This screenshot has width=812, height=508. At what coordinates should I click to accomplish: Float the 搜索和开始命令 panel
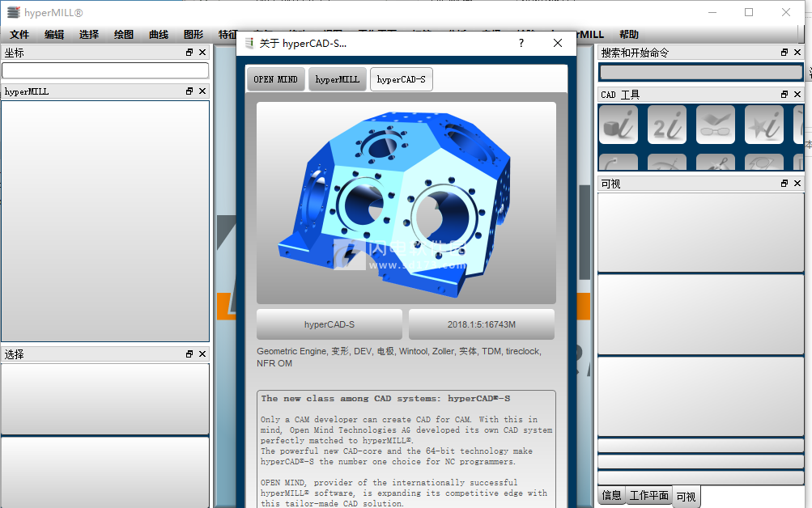click(x=784, y=53)
